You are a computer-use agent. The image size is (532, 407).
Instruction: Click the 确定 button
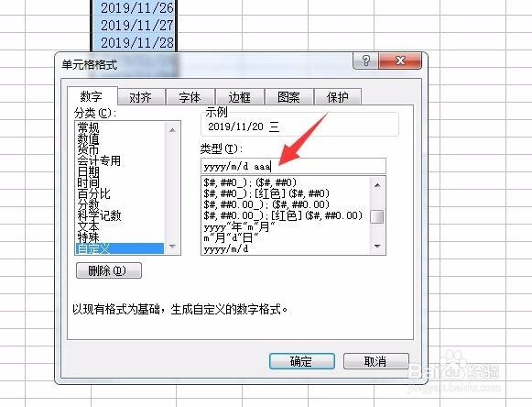pyautogui.click(x=302, y=361)
